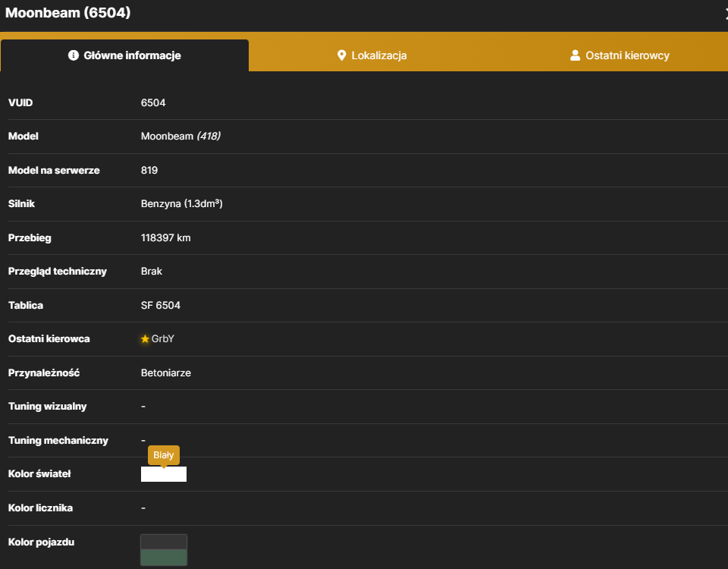
Task: Click the green Kolor pojazdu swatch
Action: pos(164,558)
